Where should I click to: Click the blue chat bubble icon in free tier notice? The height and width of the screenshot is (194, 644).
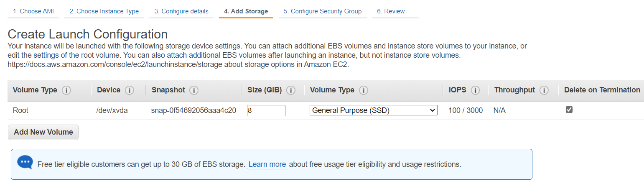point(25,162)
